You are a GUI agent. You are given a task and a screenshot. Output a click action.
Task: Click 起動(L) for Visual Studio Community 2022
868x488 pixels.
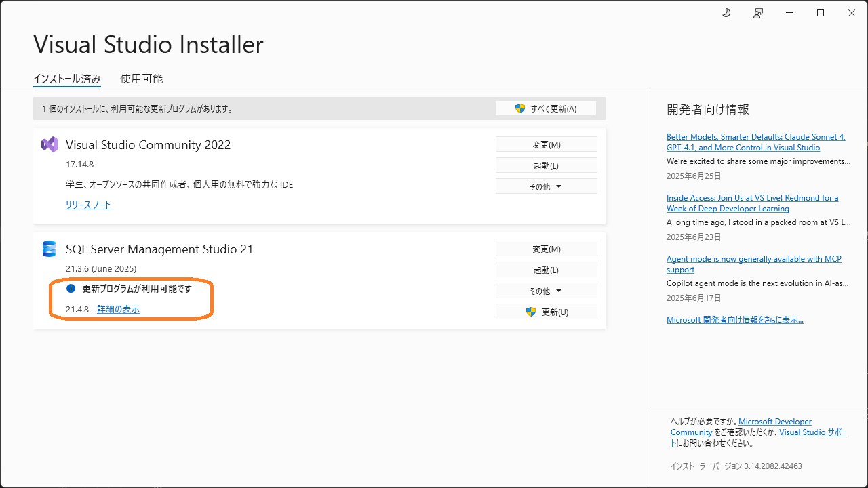point(547,165)
